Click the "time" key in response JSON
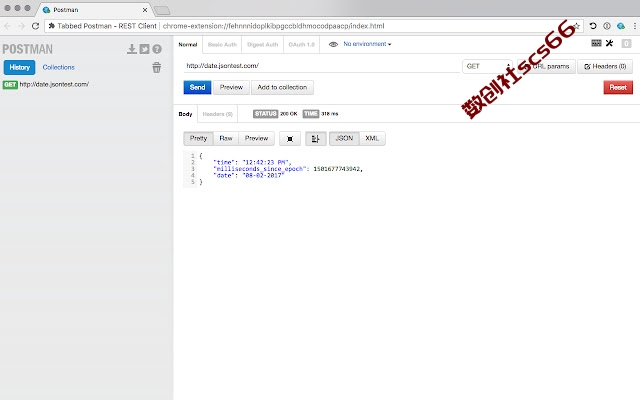The image size is (640, 400). pos(224,162)
